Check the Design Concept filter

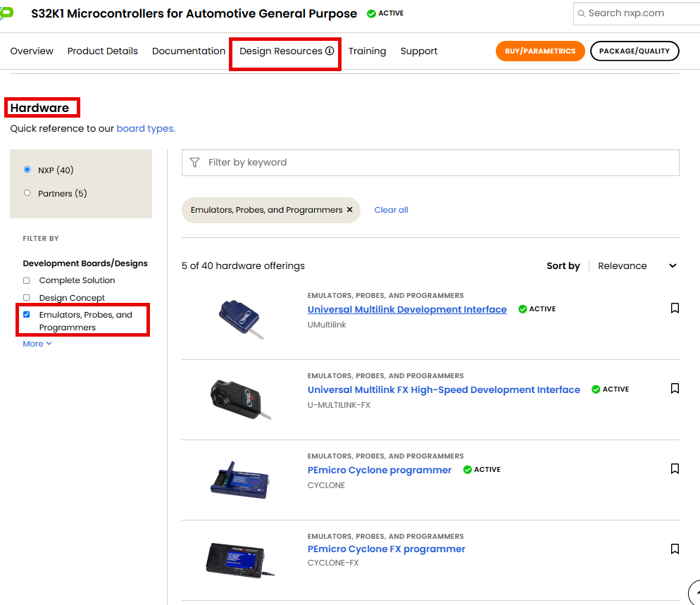[26, 297]
